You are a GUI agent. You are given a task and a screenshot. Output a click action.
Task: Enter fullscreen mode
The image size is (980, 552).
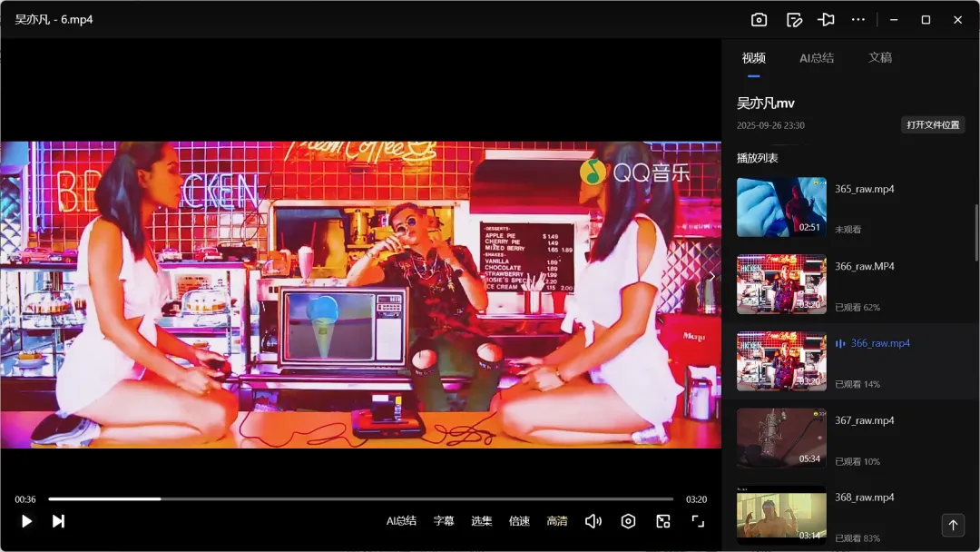[x=698, y=521]
